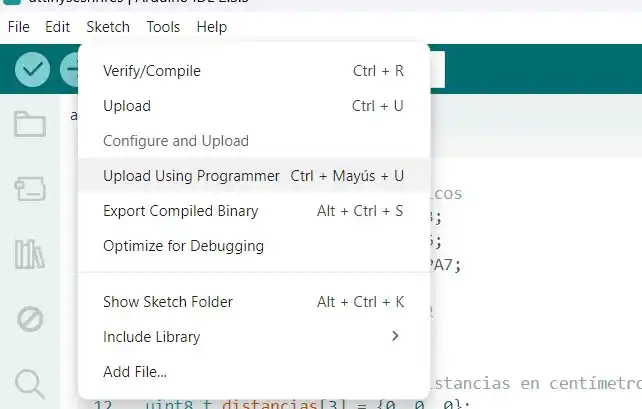Open the Debug sidebar icon
This screenshot has width=642, height=409.
point(30,319)
